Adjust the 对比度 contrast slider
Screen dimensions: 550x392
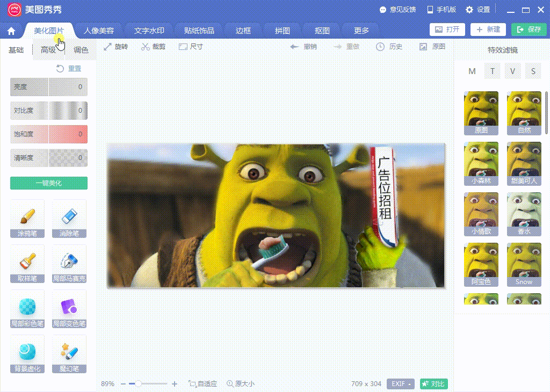49,111
